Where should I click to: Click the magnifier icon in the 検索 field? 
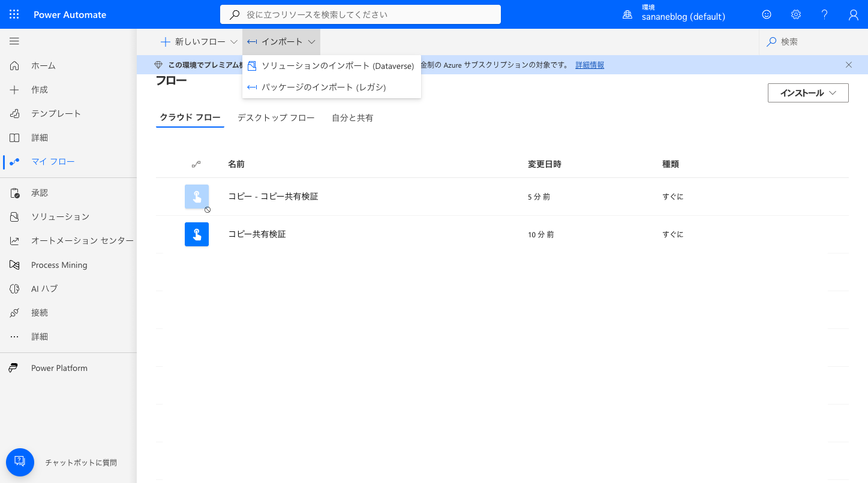771,42
